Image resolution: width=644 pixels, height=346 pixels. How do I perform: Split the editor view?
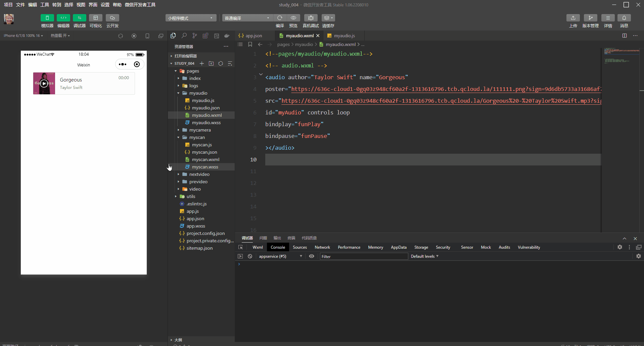[625, 36]
